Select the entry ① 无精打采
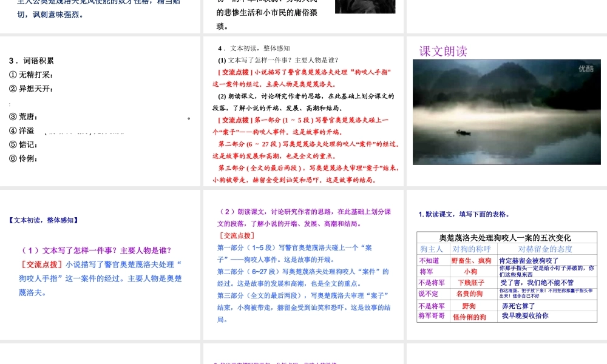Screen dimensions: 607x364 click(x=31, y=75)
